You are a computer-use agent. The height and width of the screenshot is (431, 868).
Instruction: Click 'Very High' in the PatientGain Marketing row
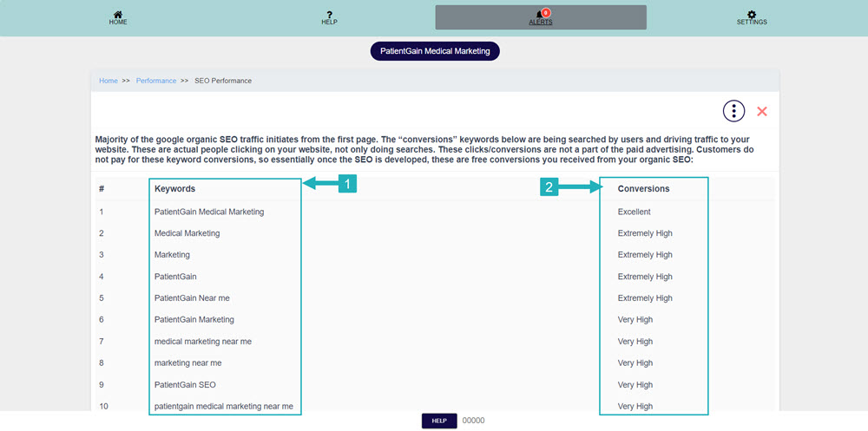[635, 319]
